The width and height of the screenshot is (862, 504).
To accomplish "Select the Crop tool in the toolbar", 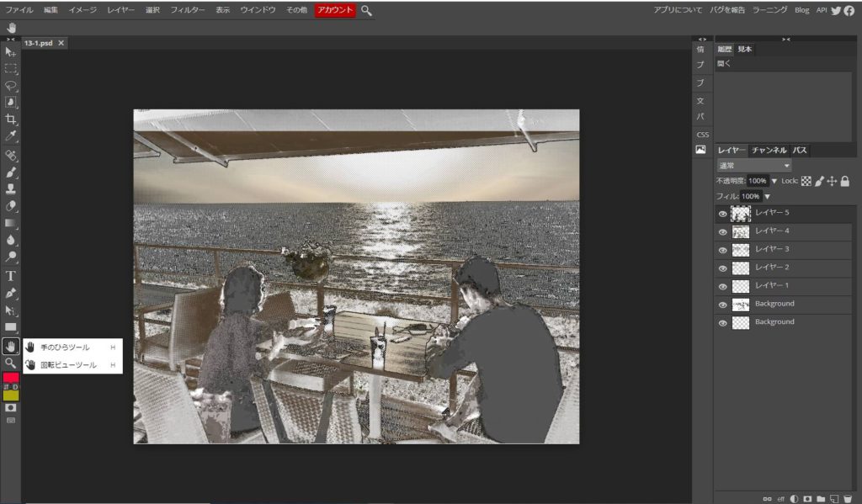I will point(11,119).
